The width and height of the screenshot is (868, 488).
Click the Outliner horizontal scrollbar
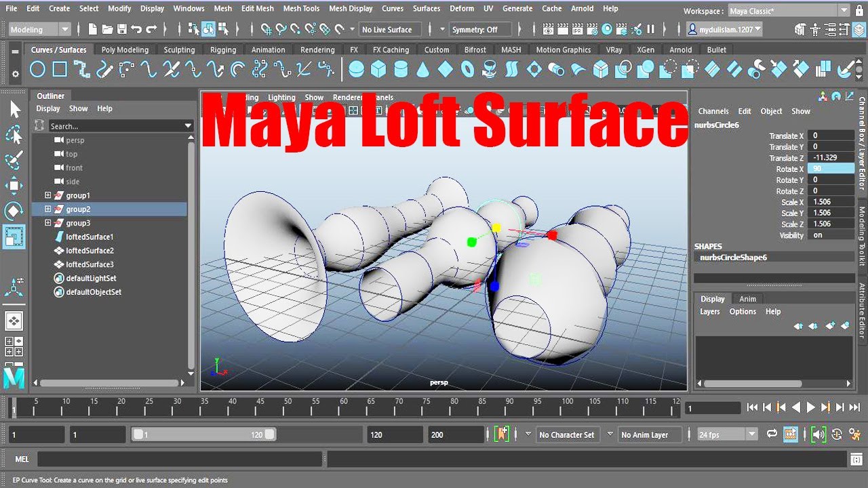(x=108, y=382)
